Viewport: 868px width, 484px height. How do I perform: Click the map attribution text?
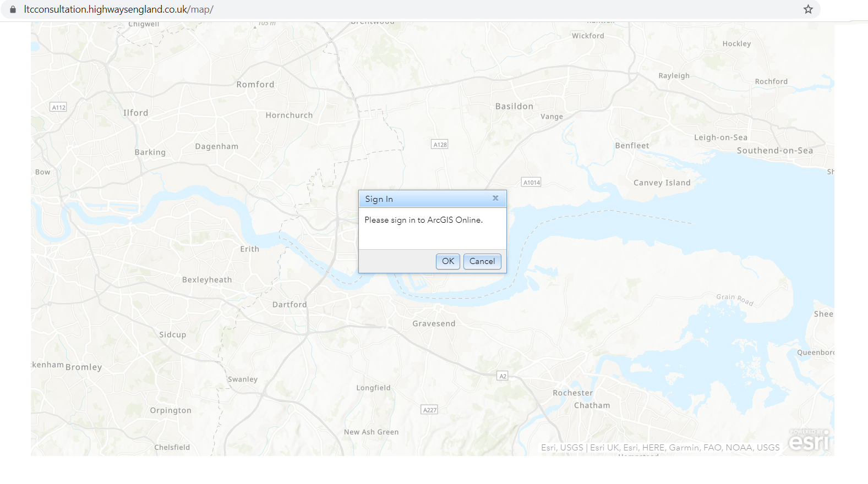pos(660,448)
